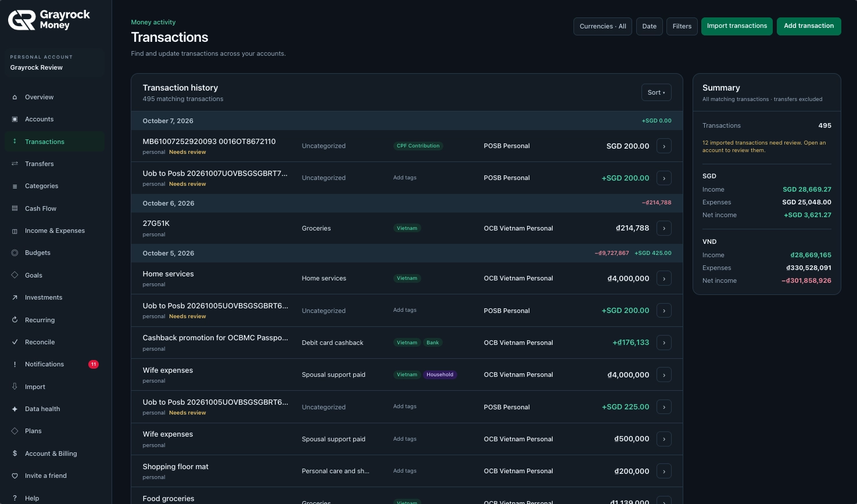This screenshot has width=857, height=504.
Task: Click the Notifications exclamation icon
Action: [15, 364]
